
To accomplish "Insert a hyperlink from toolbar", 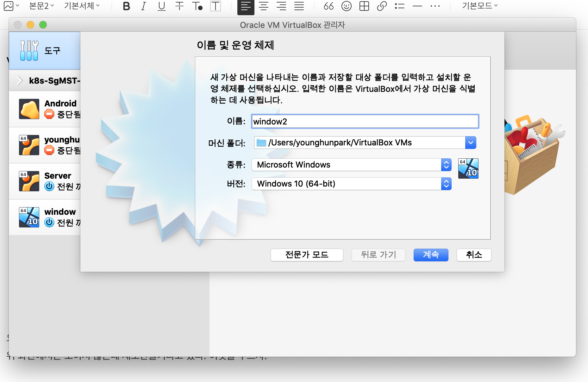I will click(x=382, y=6).
